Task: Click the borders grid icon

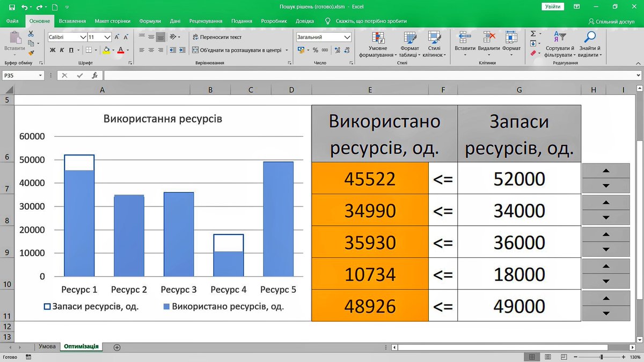Action: (87, 50)
